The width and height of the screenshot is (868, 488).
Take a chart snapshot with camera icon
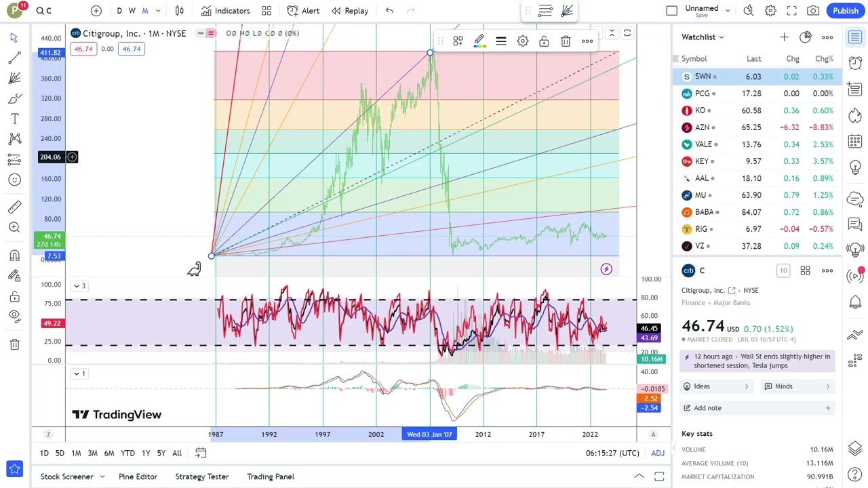[813, 11]
